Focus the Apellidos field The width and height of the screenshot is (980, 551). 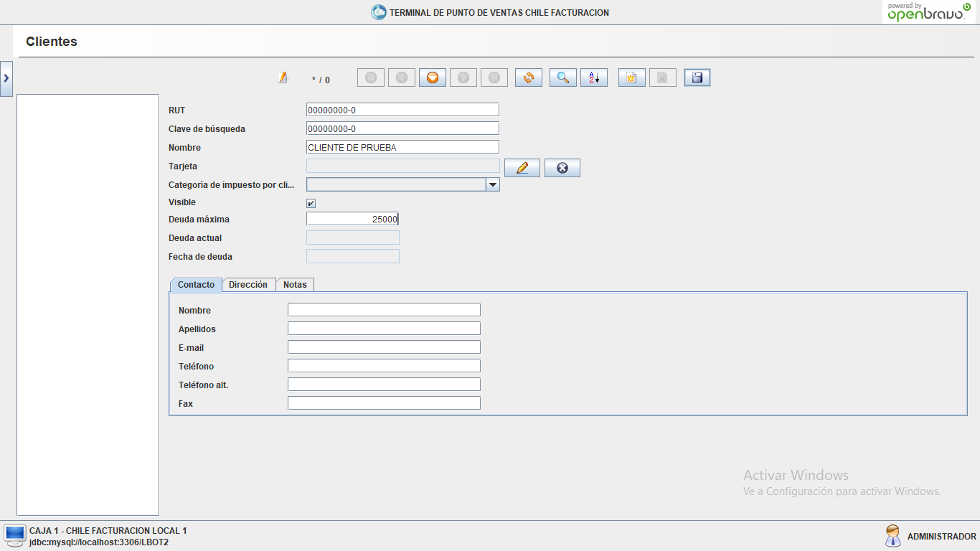[x=384, y=329]
